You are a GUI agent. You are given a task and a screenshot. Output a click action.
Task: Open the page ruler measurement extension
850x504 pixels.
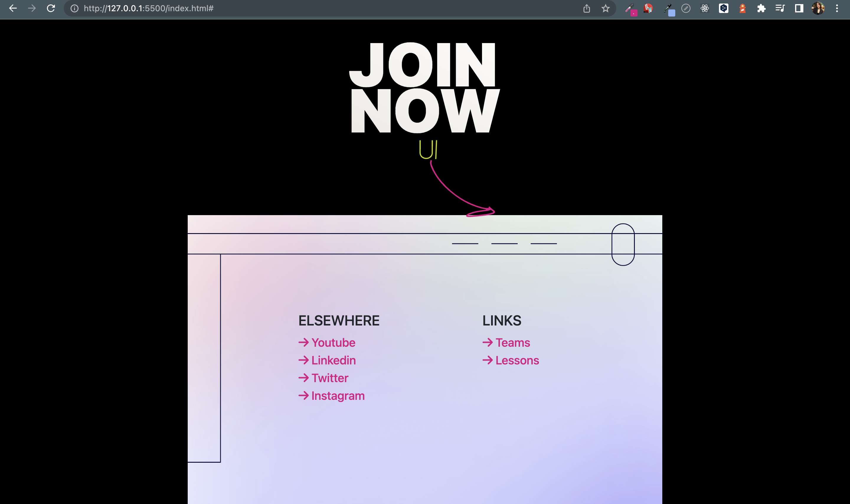[x=686, y=8]
